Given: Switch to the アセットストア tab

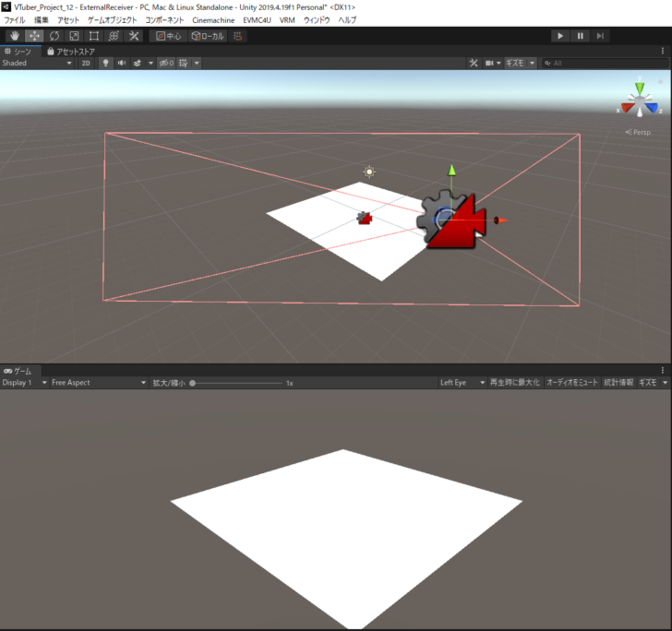Looking at the screenshot, I should [72, 52].
